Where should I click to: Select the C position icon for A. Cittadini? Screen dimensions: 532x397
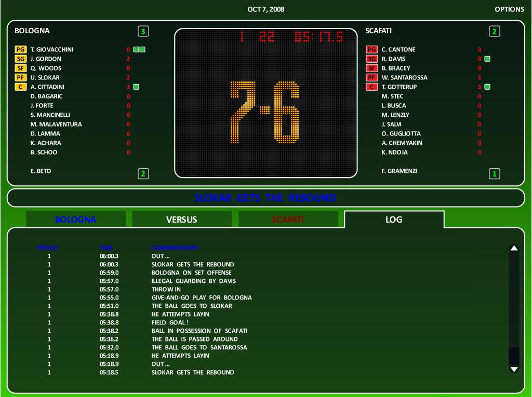point(21,87)
